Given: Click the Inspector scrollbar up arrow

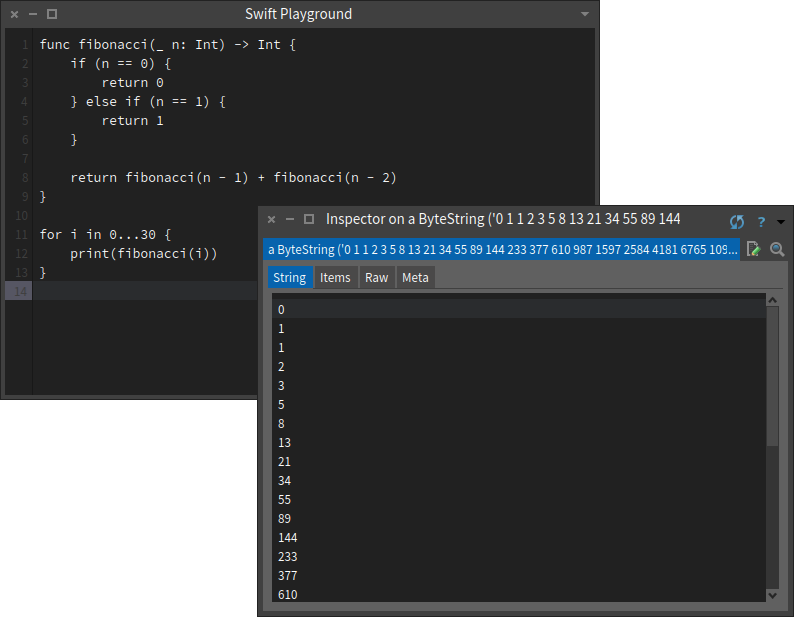Looking at the screenshot, I should (x=772, y=300).
